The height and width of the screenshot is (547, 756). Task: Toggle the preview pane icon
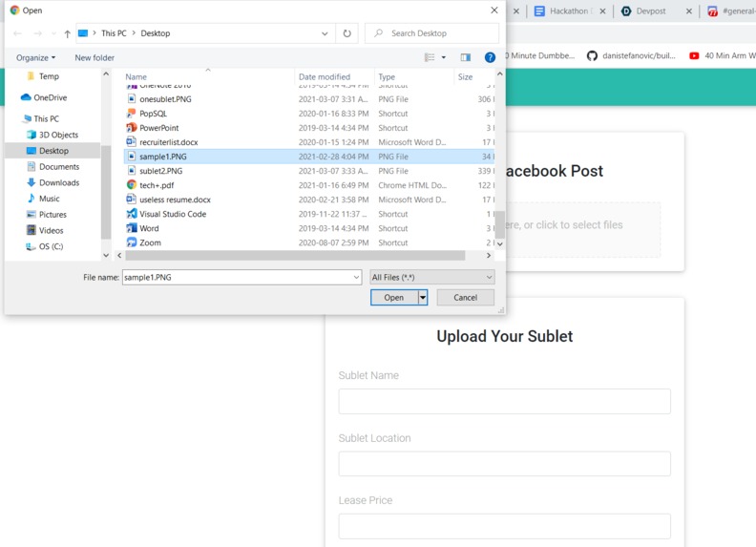coord(465,57)
